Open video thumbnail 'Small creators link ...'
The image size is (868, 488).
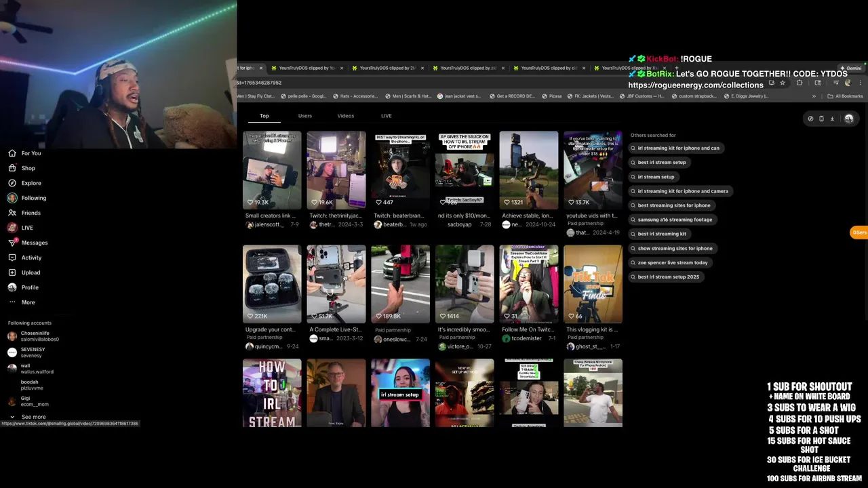[272, 170]
